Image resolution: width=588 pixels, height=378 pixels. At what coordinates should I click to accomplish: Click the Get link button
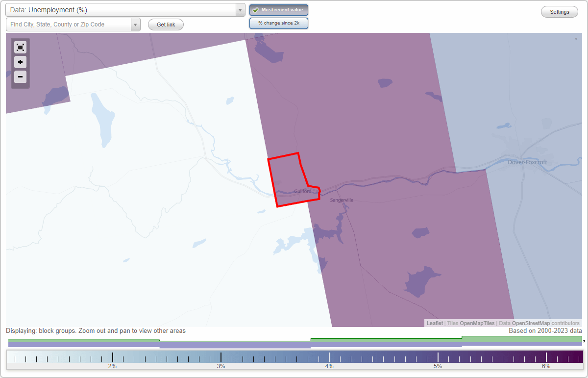pyautogui.click(x=165, y=25)
